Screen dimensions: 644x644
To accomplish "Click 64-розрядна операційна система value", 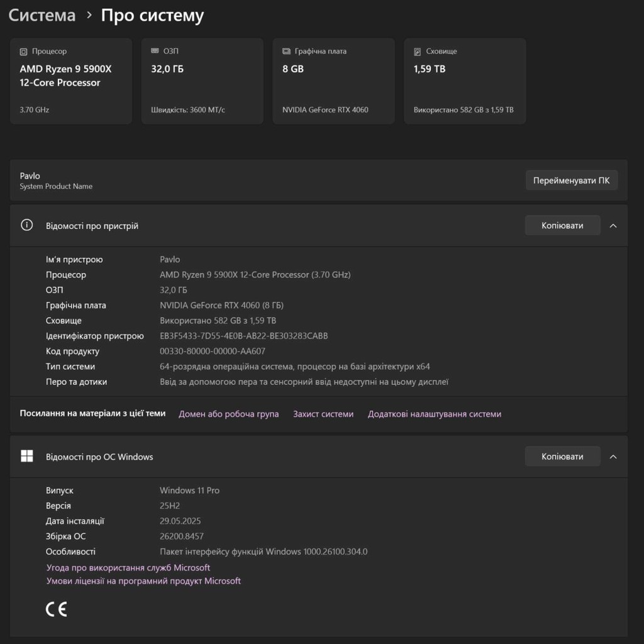I will click(295, 367).
